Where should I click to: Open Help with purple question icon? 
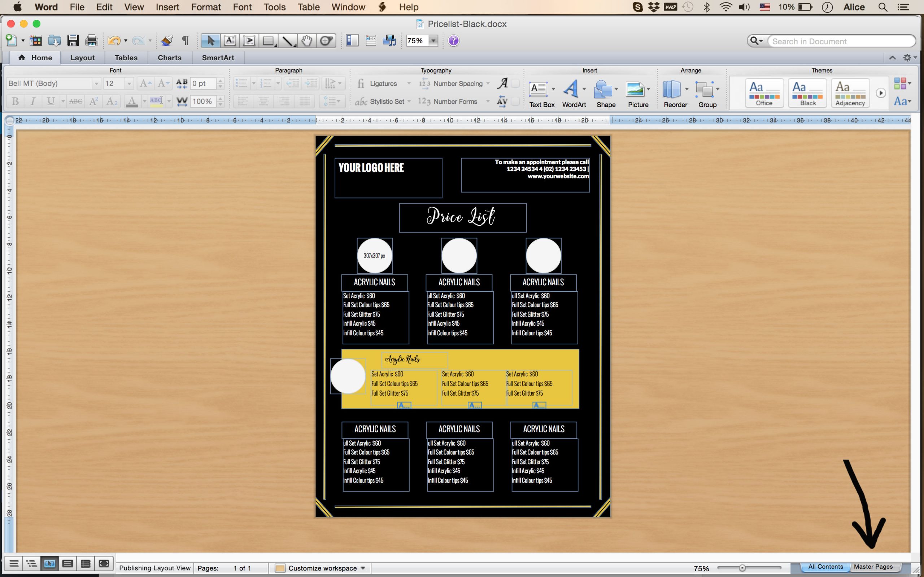453,40
